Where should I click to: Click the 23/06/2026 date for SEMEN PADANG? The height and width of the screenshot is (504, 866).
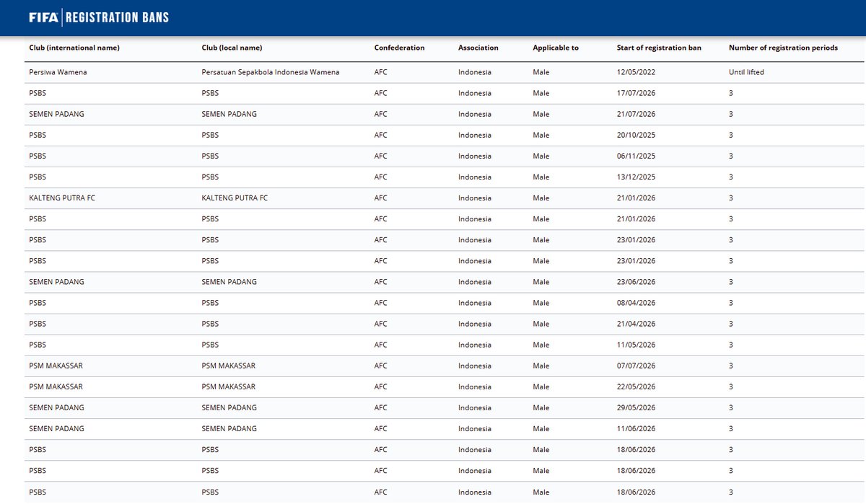[x=636, y=281]
